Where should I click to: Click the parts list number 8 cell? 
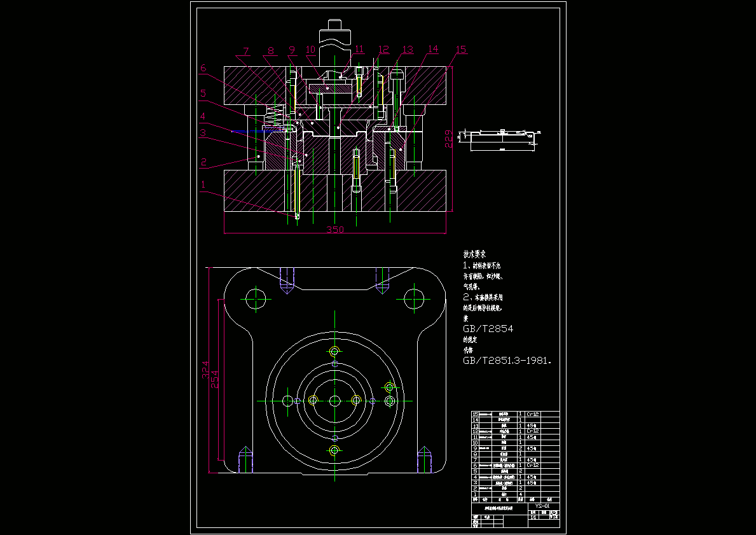click(475, 454)
